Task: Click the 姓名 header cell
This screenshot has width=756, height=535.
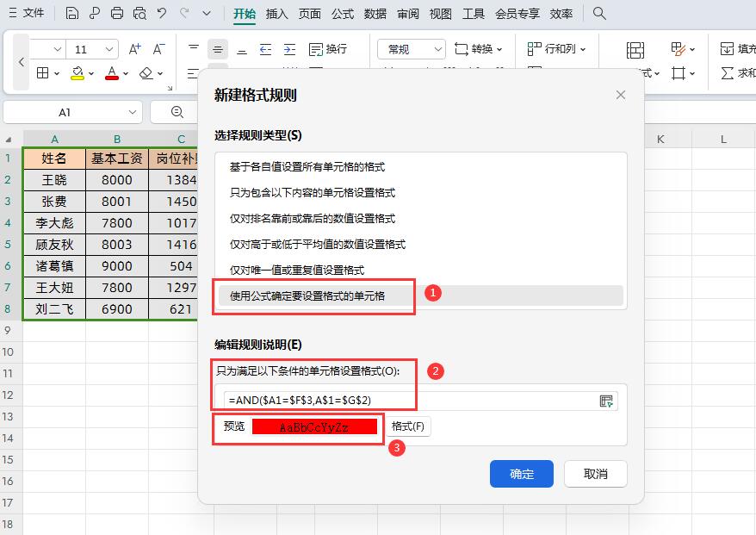Action: pos(54,159)
